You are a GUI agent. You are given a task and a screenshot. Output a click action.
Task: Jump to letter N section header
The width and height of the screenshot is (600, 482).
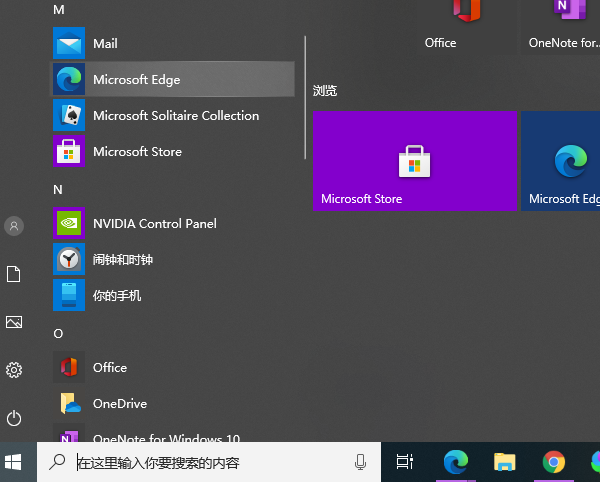(58, 189)
